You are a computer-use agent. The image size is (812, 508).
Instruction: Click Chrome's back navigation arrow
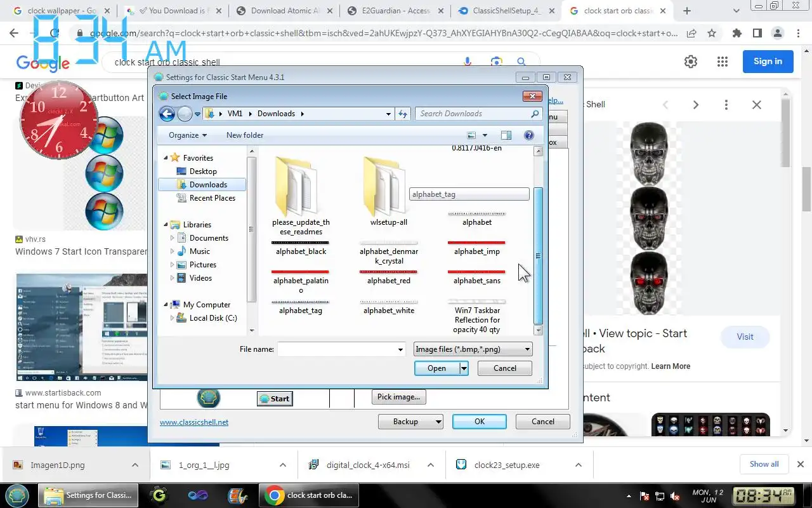pyautogui.click(x=14, y=34)
